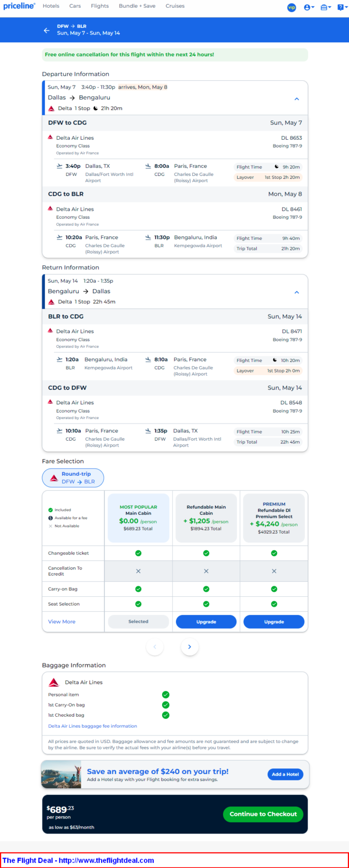The image size is (349, 868).
Task: Click the landing icon beside 11:30p
Action: coord(148,237)
